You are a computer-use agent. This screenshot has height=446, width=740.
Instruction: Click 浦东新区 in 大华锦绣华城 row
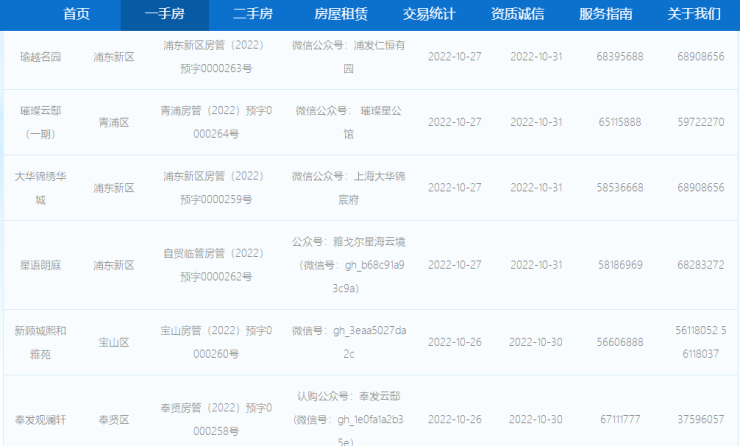point(114,188)
